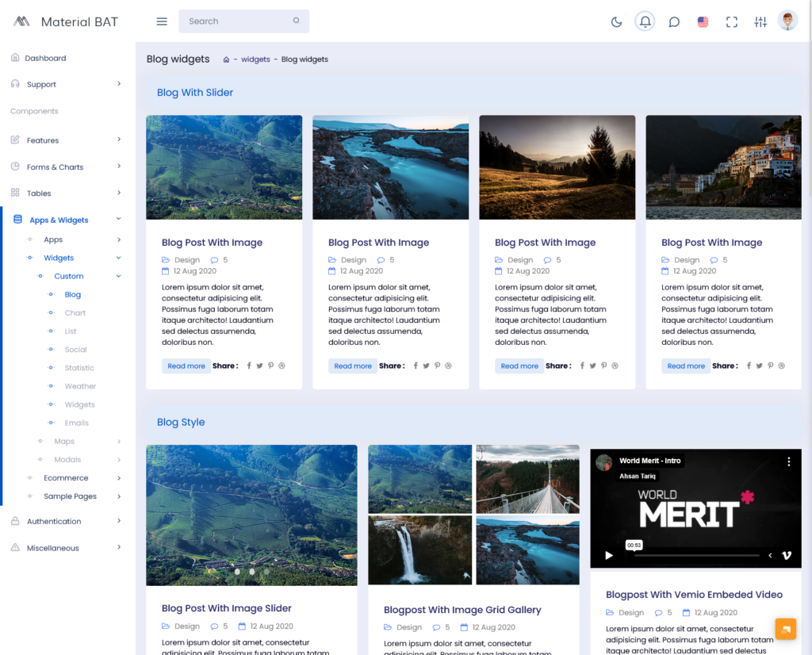
Task: Open language selector US flag
Action: tap(703, 21)
